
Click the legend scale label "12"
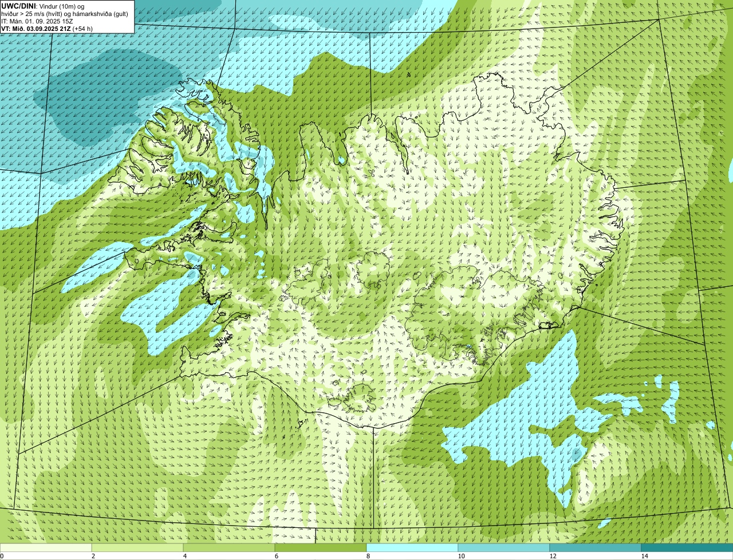click(553, 556)
